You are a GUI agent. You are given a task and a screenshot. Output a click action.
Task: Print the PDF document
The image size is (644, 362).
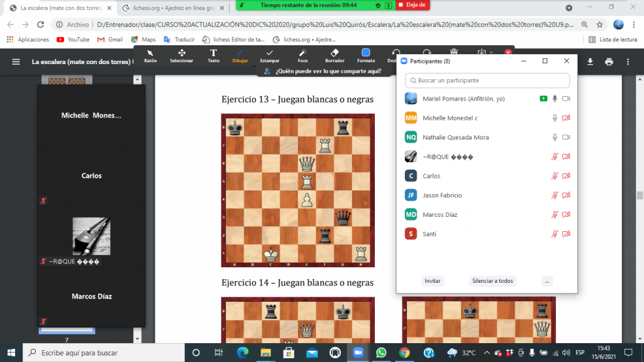(x=609, y=62)
